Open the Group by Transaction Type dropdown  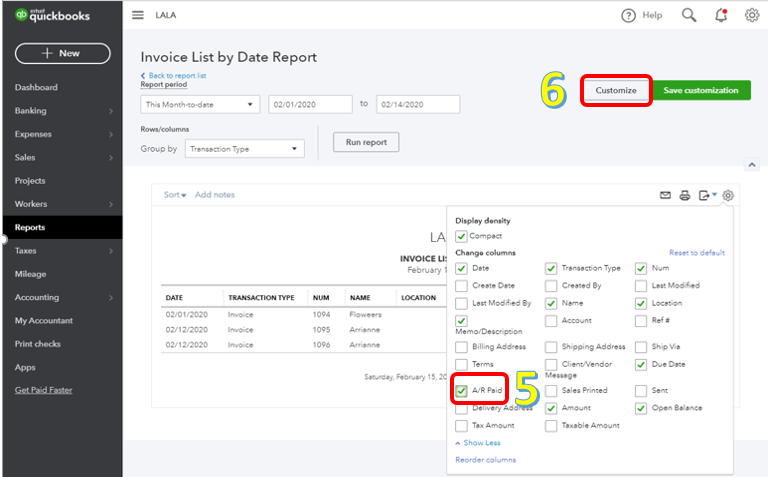(x=244, y=149)
